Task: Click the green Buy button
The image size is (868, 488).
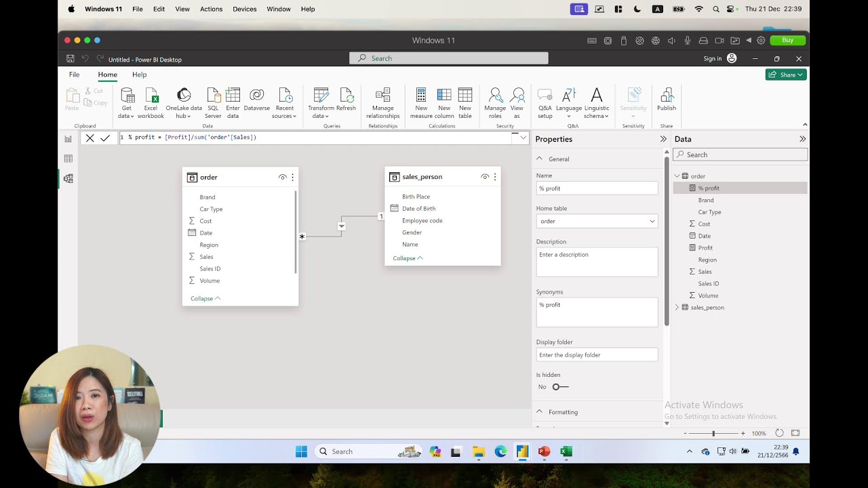Action: pos(787,40)
